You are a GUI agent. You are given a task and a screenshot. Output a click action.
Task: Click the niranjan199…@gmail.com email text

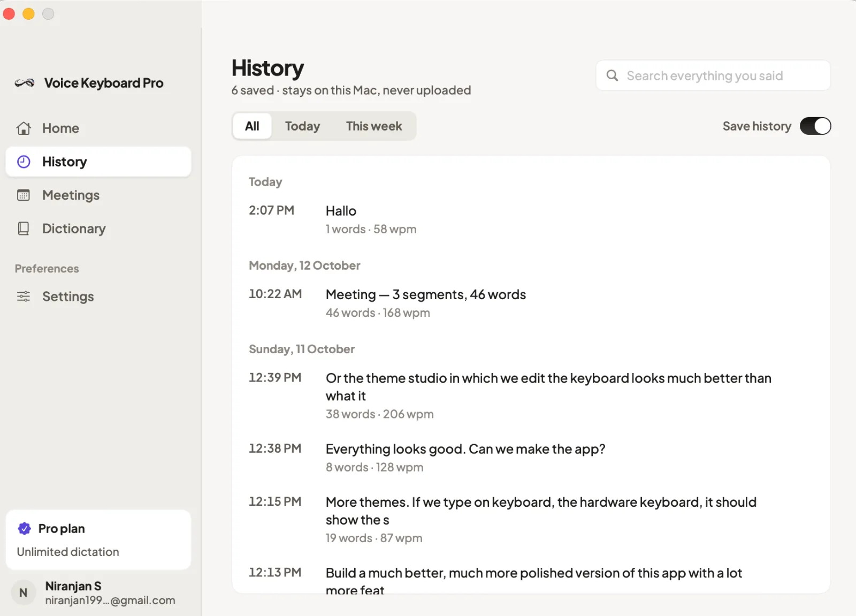(110, 600)
